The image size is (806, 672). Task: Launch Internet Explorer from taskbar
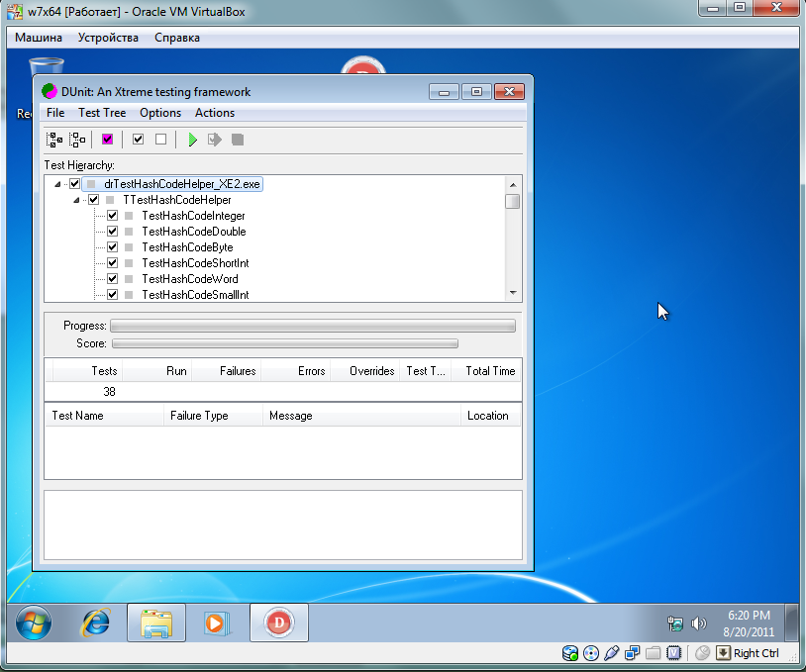(95, 623)
